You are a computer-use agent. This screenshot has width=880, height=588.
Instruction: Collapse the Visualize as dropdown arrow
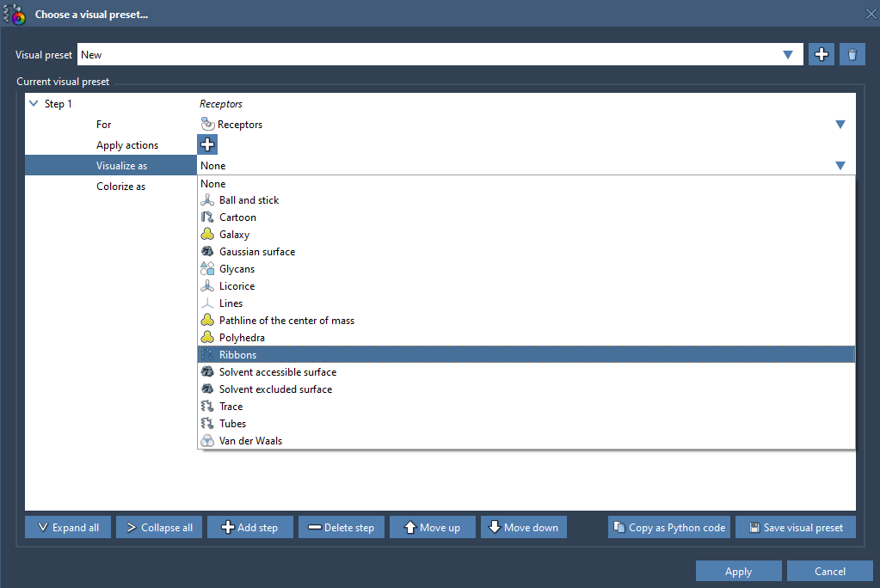point(840,166)
